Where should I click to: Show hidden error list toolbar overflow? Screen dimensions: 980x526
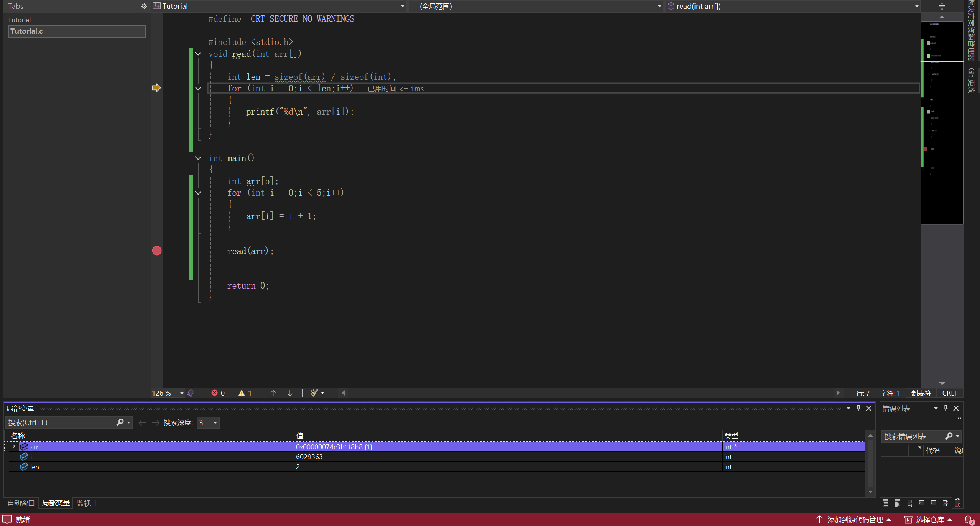pyautogui.click(x=959, y=418)
